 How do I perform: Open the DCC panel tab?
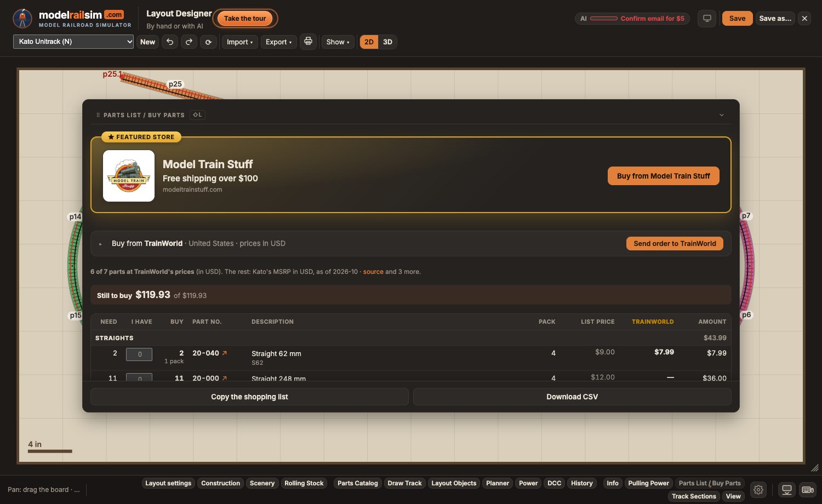click(x=555, y=483)
